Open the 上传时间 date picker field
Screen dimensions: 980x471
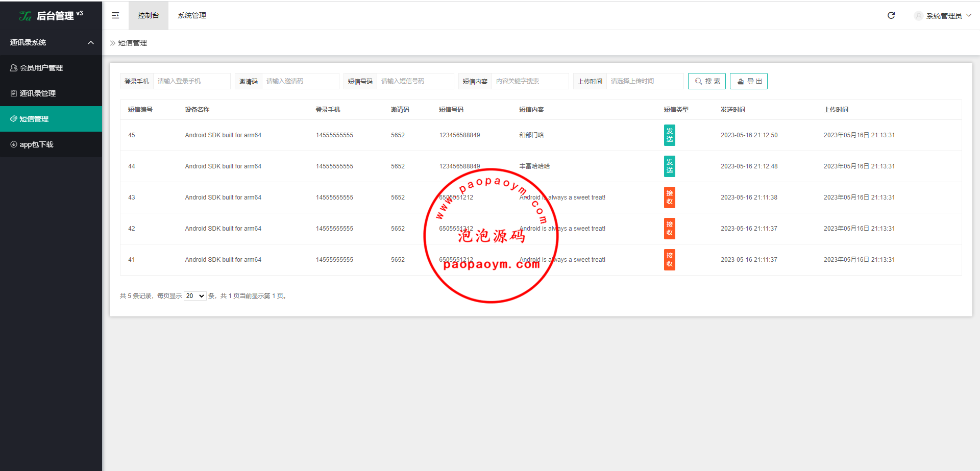[x=645, y=81]
